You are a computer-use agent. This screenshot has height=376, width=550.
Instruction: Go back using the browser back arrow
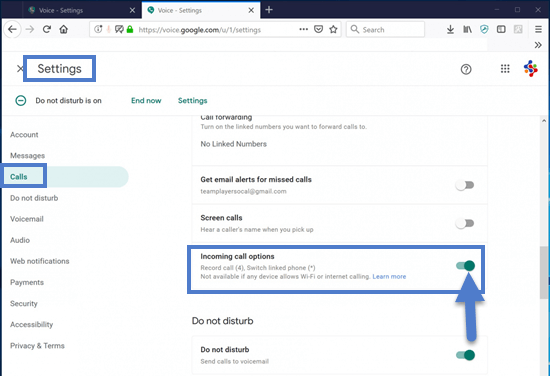click(13, 29)
